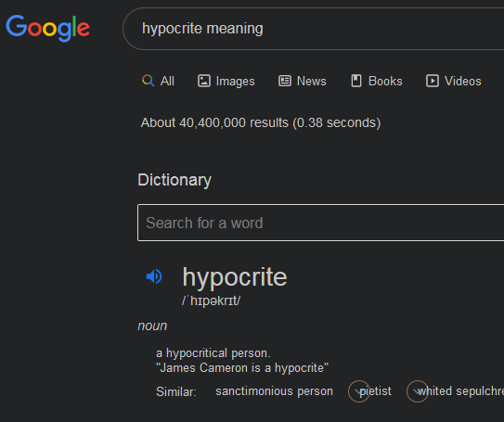Click the pietist synonym word

click(375, 391)
